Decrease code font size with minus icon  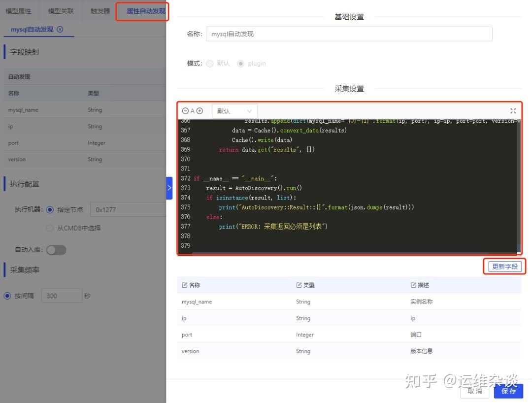(x=186, y=111)
